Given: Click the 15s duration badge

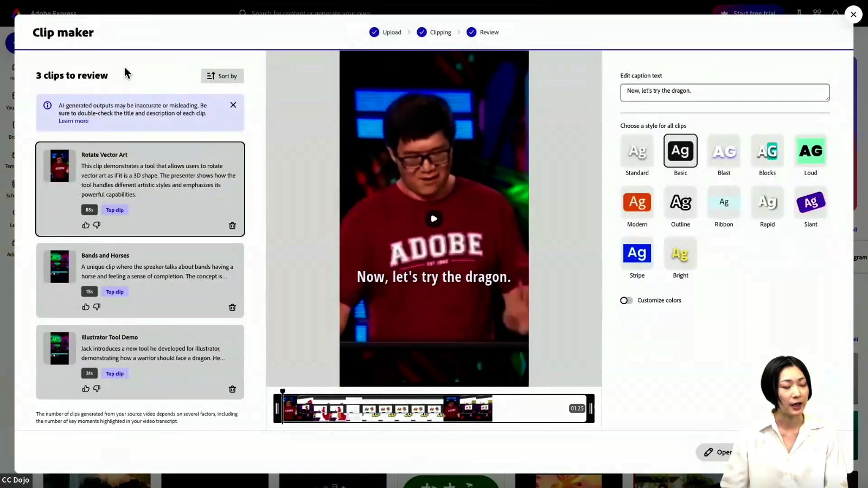Looking at the screenshot, I should pos(90,292).
